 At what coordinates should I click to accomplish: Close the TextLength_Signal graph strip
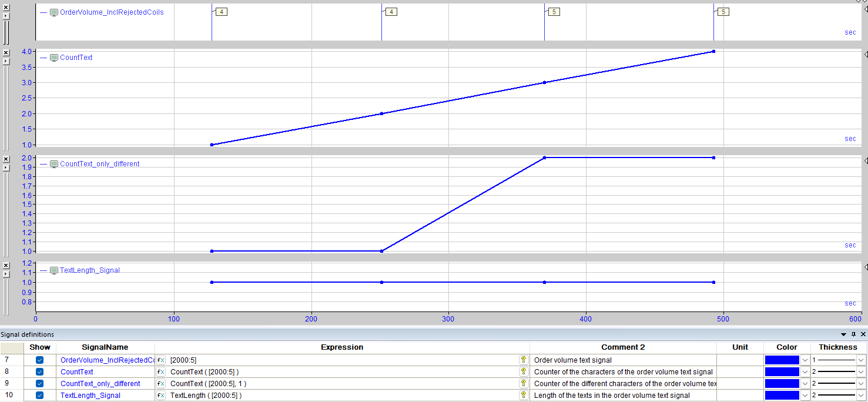click(6, 266)
